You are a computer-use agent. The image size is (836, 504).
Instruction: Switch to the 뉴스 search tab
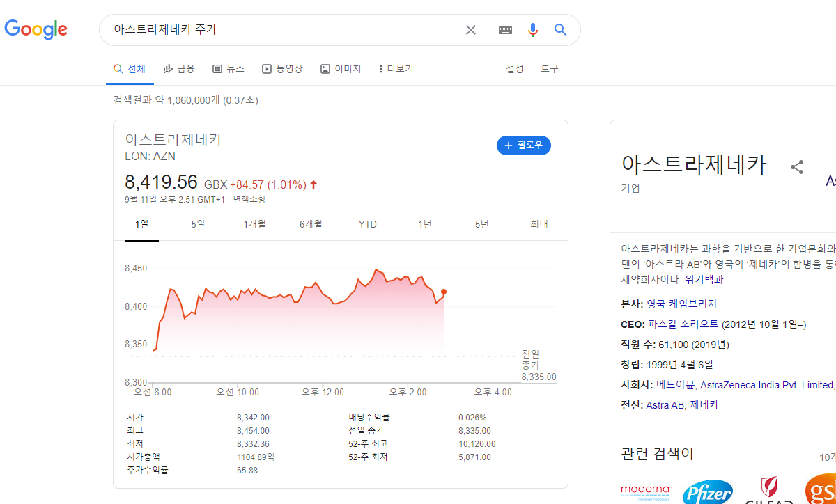(x=229, y=69)
